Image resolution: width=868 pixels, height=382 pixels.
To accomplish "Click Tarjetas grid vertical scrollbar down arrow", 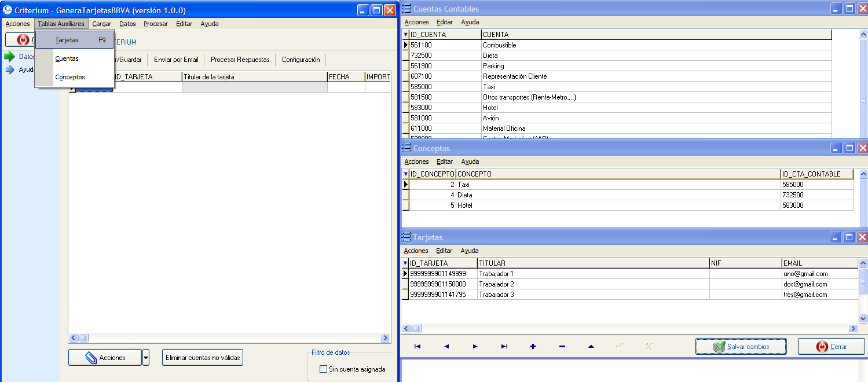I will pyautogui.click(x=863, y=319).
